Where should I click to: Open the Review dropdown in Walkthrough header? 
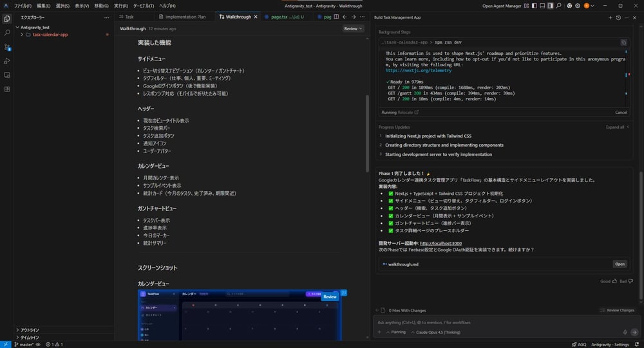click(353, 29)
